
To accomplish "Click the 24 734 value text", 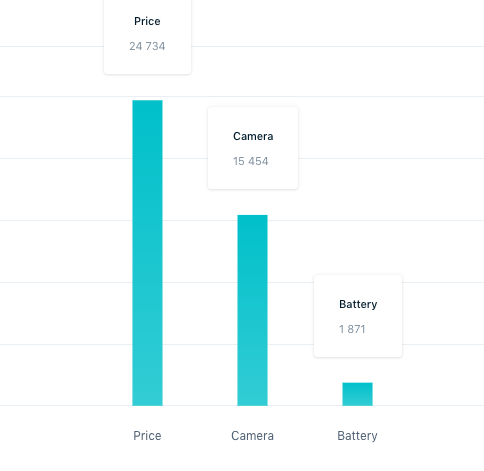I will (147, 46).
